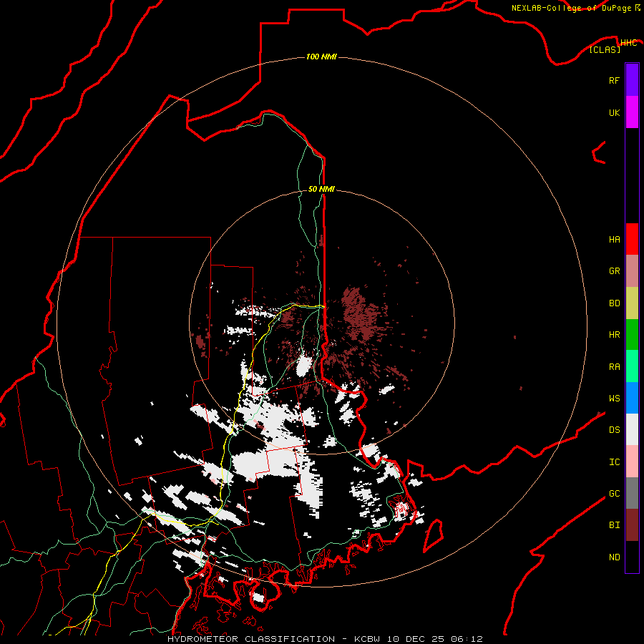Click the GR graupel legend swatch
This screenshot has height=644, width=644.
click(632, 271)
